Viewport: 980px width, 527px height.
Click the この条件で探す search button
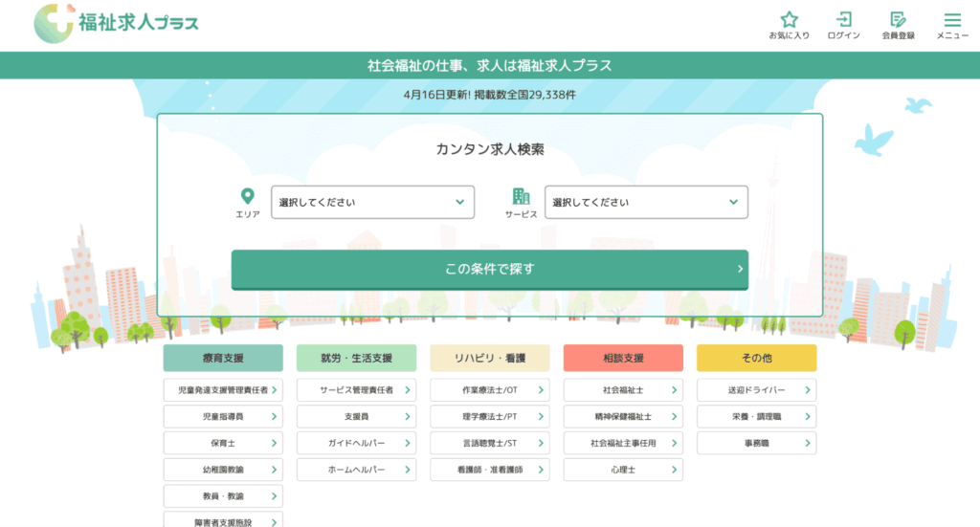(489, 269)
